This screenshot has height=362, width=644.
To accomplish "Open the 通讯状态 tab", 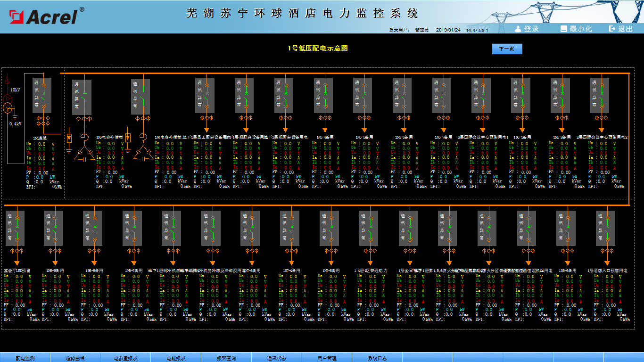I will (x=277, y=358).
